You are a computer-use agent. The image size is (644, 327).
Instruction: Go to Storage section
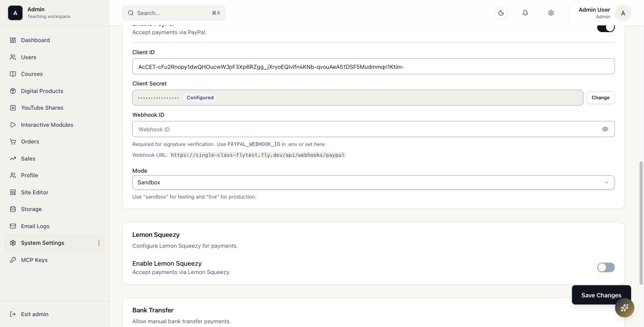click(54, 209)
